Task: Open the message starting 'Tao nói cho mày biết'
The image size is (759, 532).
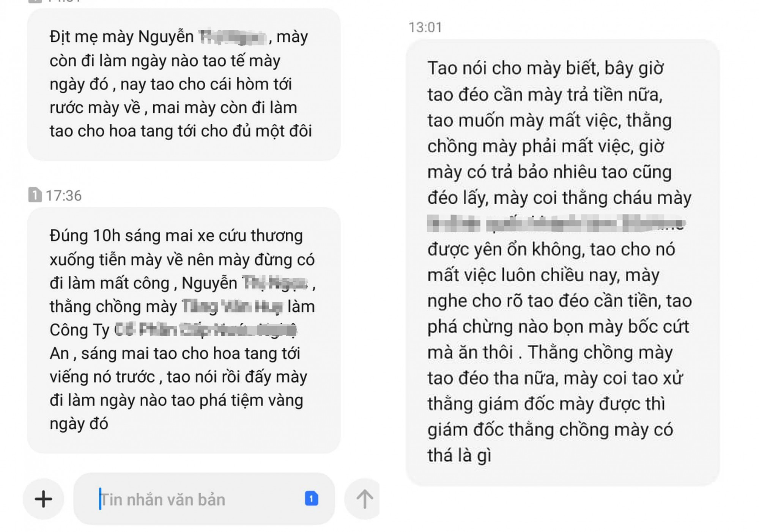Action: tap(562, 262)
